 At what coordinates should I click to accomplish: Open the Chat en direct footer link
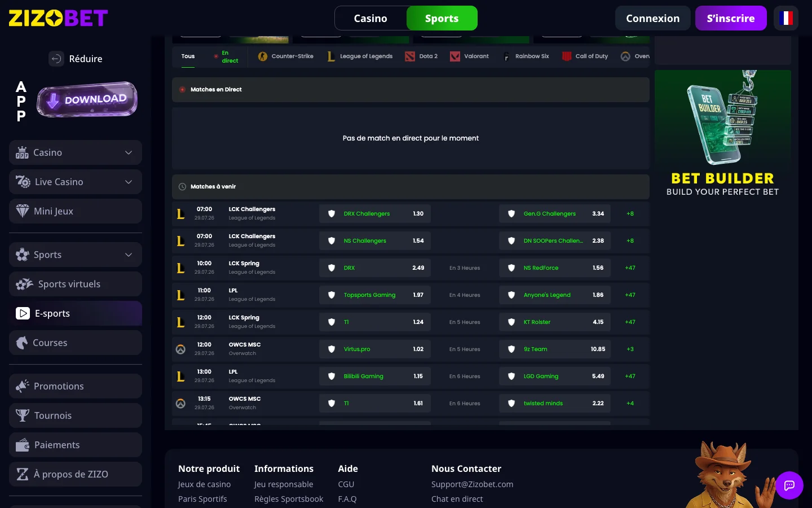click(x=457, y=499)
